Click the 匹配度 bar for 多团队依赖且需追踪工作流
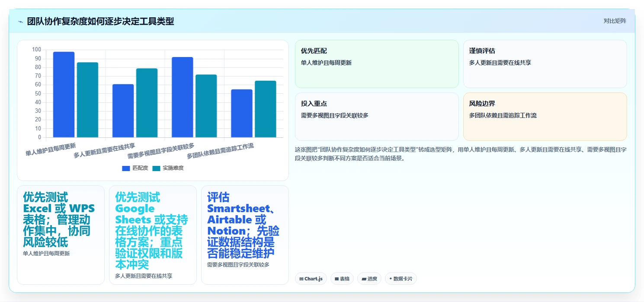 pyautogui.click(x=242, y=113)
